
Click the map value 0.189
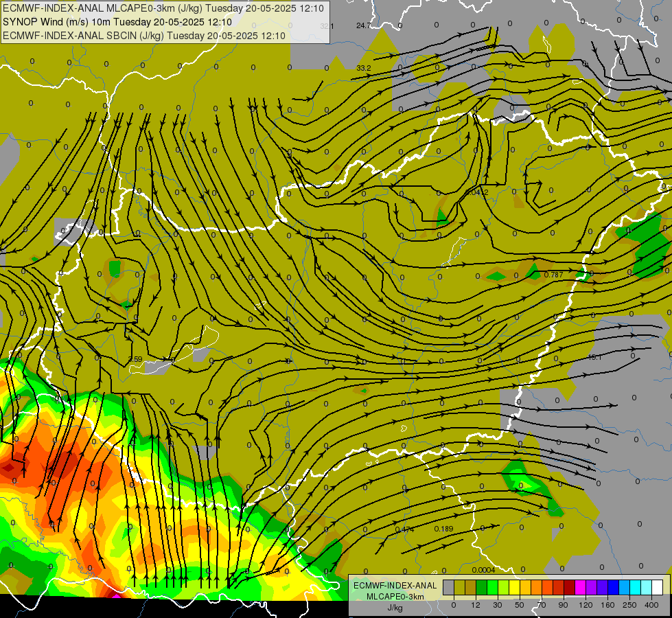443,529
